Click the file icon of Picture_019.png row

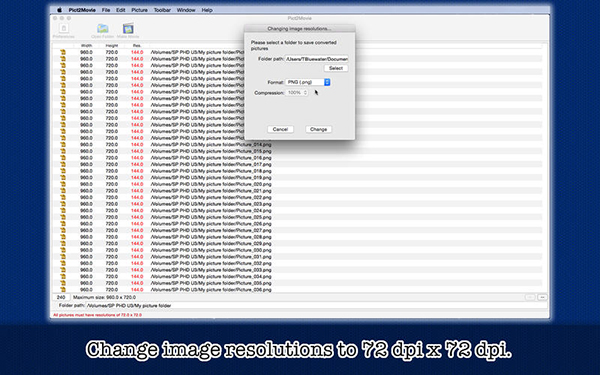point(63,178)
